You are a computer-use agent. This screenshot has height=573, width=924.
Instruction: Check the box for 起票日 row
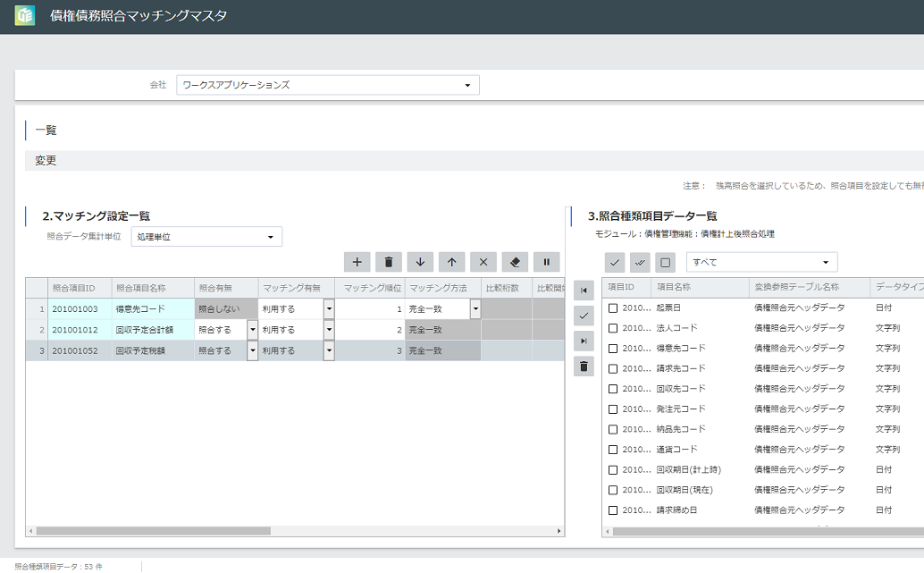click(613, 308)
